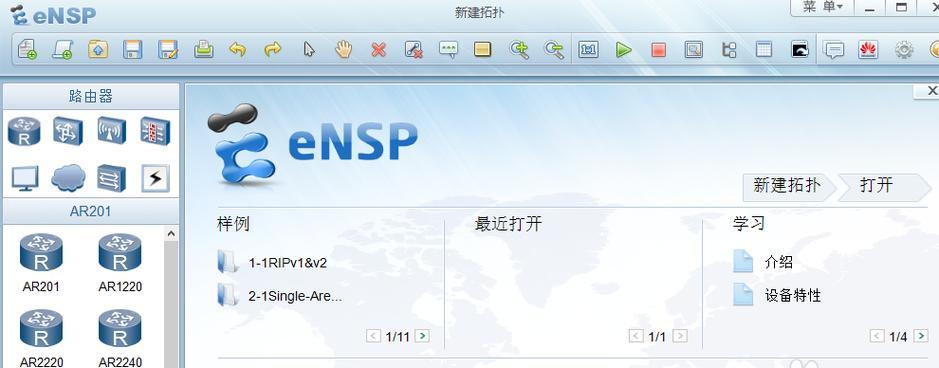Show all interfaces with topology tree icon
The height and width of the screenshot is (368, 939).
click(729, 49)
